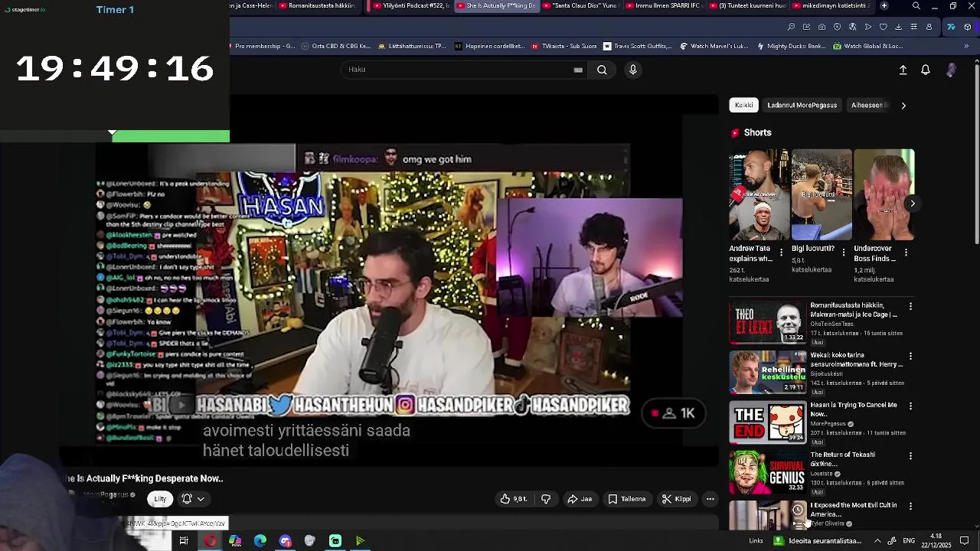
Task: Select the Aiheeseen filter chip
Action: (867, 106)
